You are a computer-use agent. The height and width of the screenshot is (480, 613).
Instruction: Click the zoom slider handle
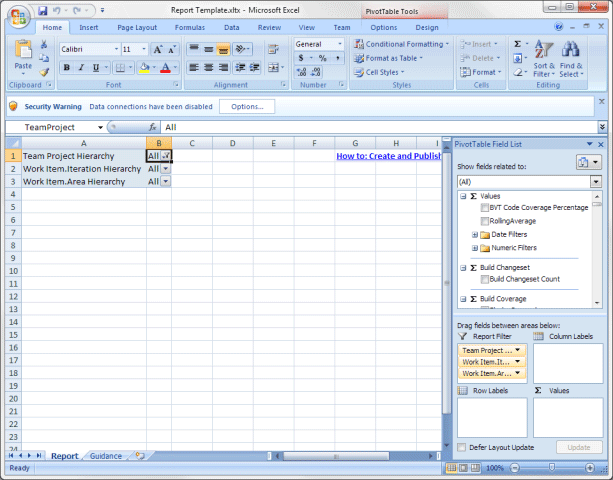pyautogui.click(x=552, y=467)
